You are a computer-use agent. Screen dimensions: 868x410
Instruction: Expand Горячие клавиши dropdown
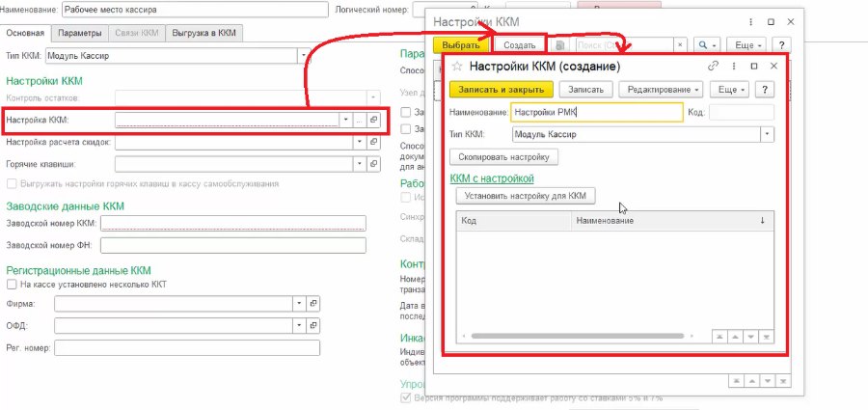[361, 164]
